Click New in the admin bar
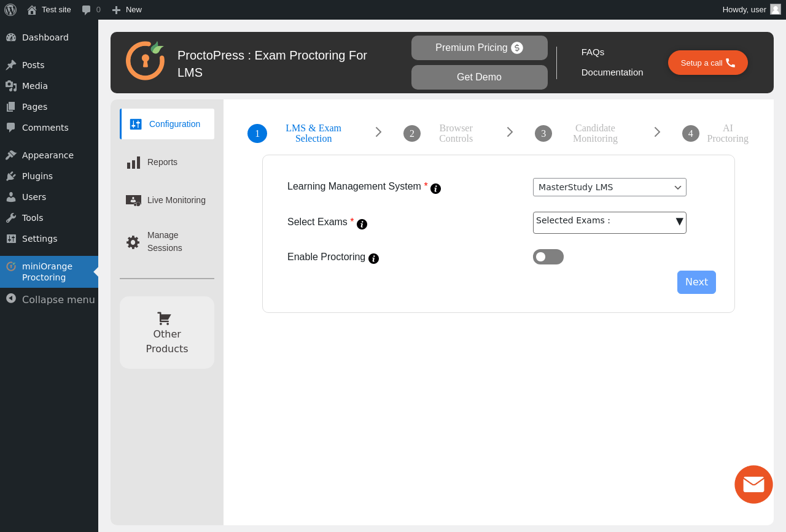This screenshot has height=532, width=786. [x=127, y=10]
